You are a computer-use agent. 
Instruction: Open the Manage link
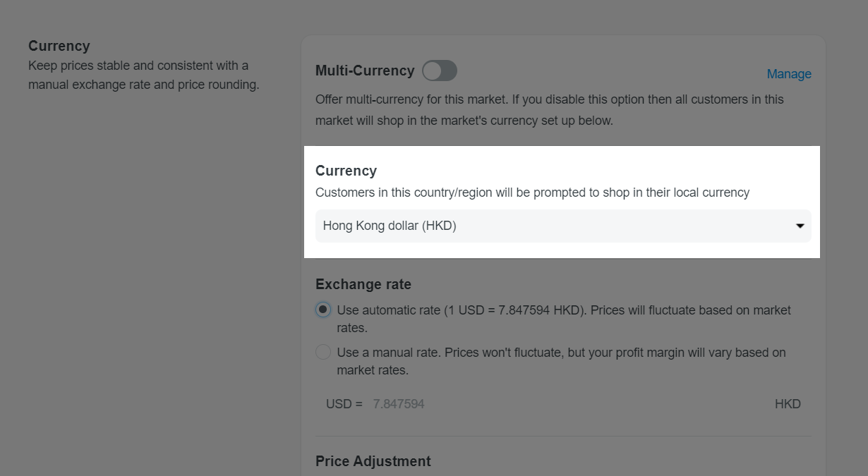(789, 74)
